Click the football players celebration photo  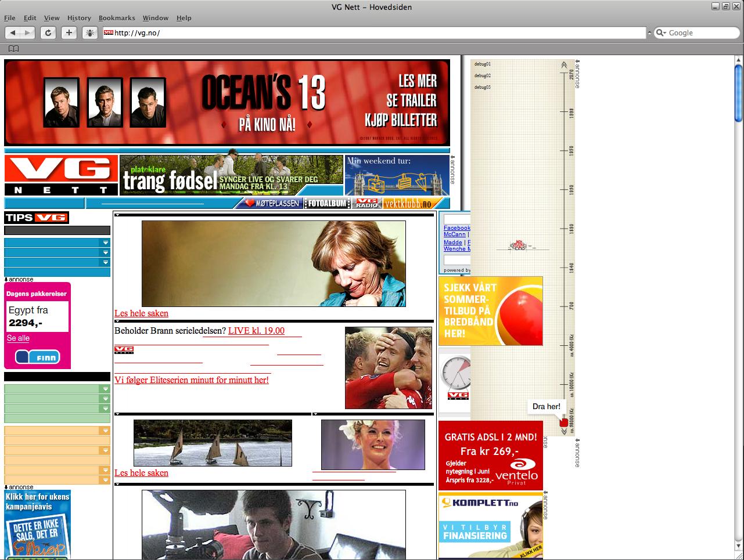[389, 368]
